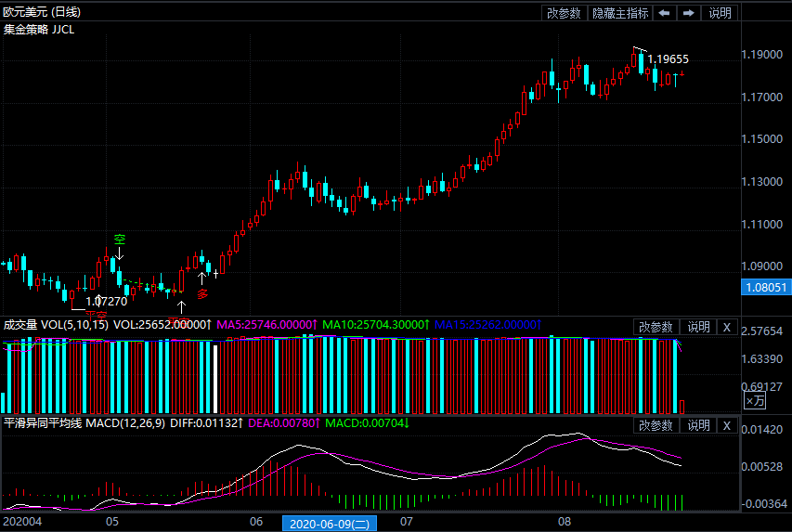Open 说明 for the MACD indicator
Image resolution: width=792 pixels, height=532 pixels.
pyautogui.click(x=697, y=425)
